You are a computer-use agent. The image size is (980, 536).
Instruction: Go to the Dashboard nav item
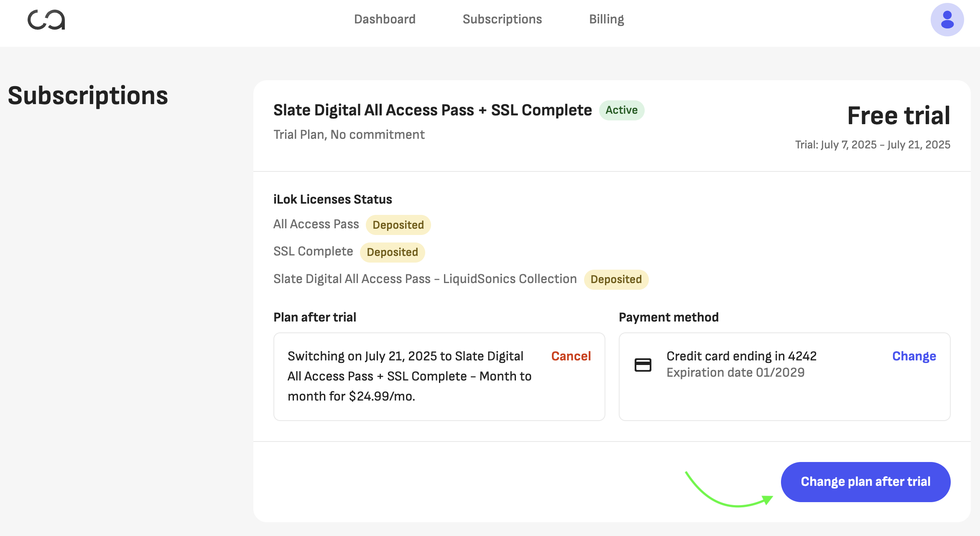[x=385, y=19]
